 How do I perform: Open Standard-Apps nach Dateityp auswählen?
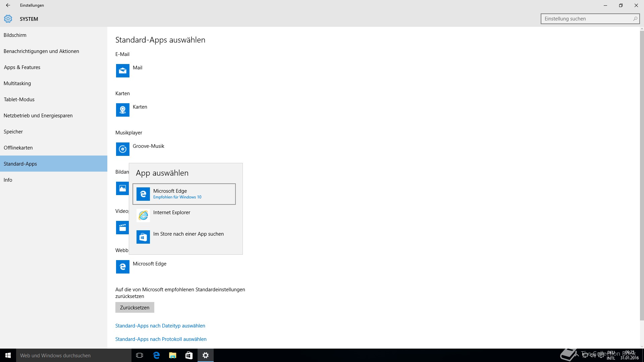160,326
